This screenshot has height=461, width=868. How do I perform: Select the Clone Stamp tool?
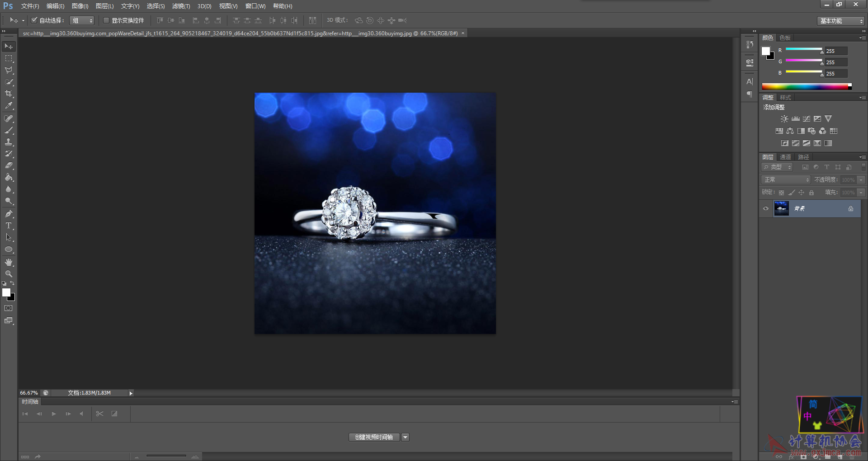click(9, 142)
